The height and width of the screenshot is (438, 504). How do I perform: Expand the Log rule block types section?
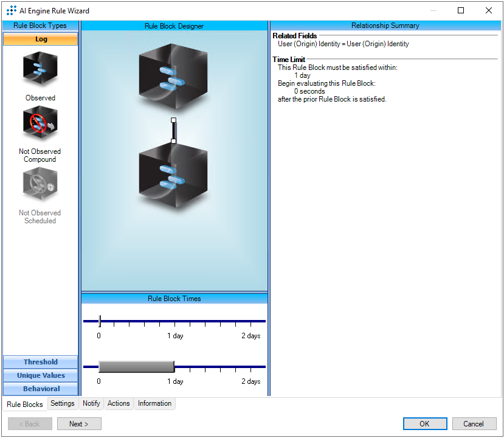(41, 39)
